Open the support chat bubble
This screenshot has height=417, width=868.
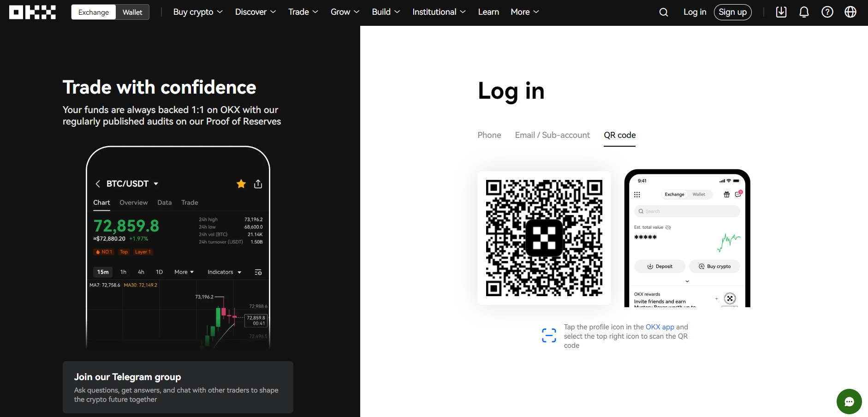pos(849,402)
